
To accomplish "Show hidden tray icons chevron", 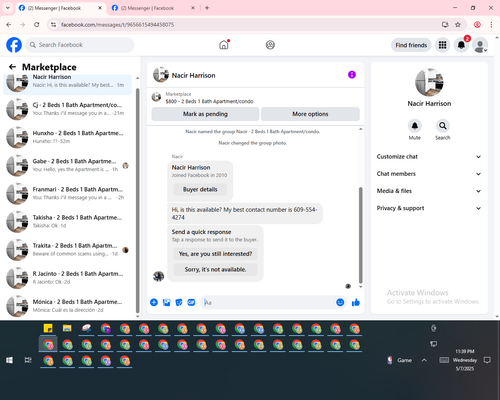I will (x=424, y=360).
